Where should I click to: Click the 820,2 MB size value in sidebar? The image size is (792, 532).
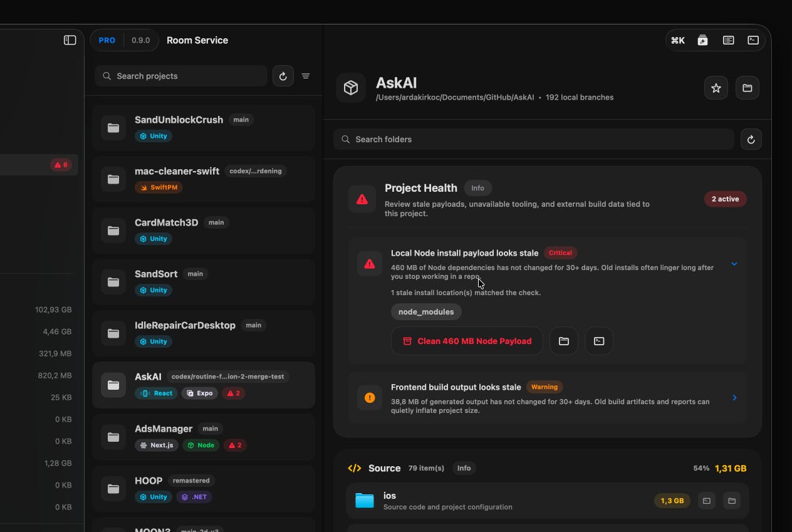(x=55, y=375)
